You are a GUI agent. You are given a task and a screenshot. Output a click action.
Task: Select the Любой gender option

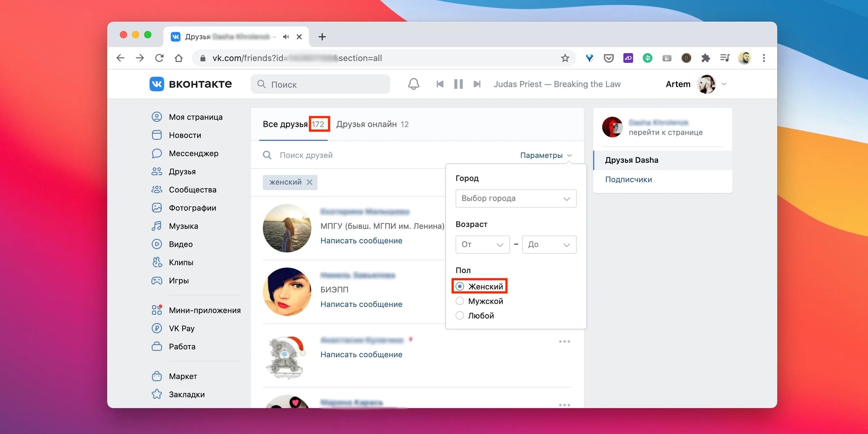[x=460, y=316]
